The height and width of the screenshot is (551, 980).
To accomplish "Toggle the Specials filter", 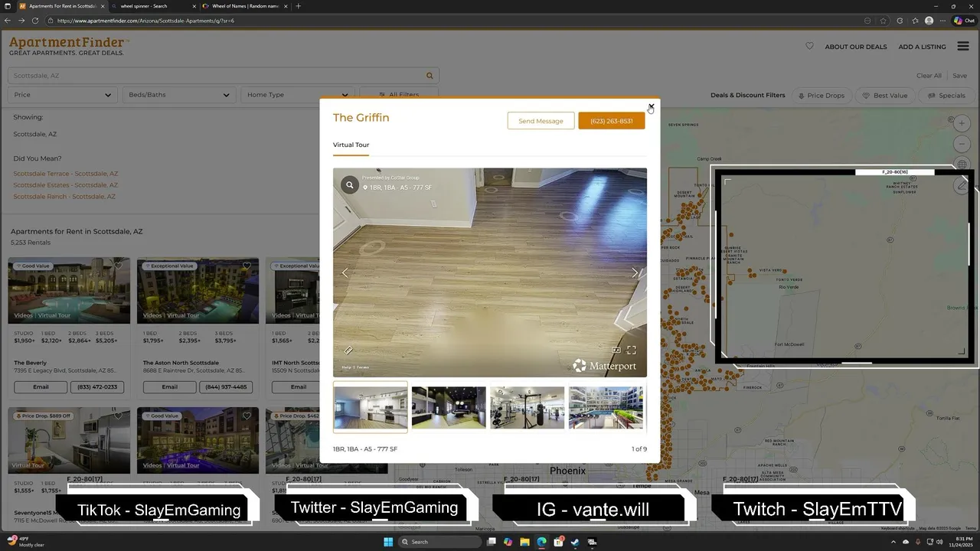I will tap(946, 96).
